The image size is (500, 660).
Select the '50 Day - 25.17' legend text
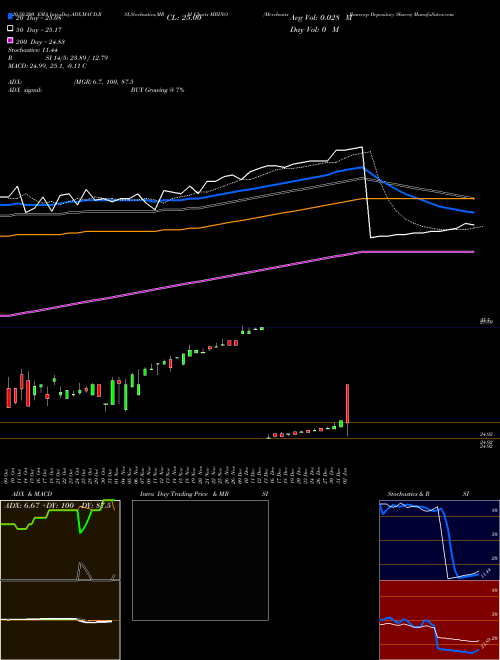pyautogui.click(x=39, y=30)
